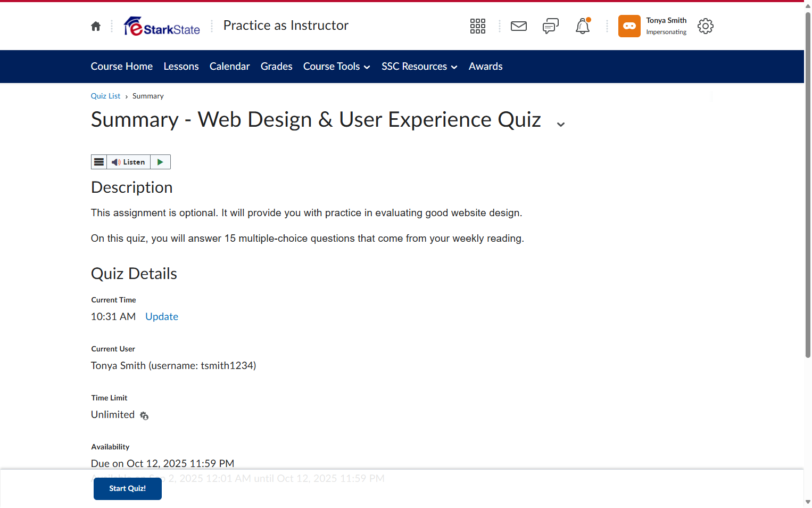812x508 pixels.
Task: Open the admin tools gear icon
Action: 706,26
